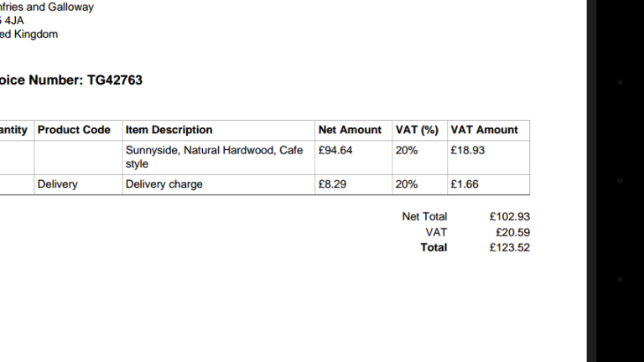
Task: Select the Invoice Number TG42763 heading
Action: (70, 80)
